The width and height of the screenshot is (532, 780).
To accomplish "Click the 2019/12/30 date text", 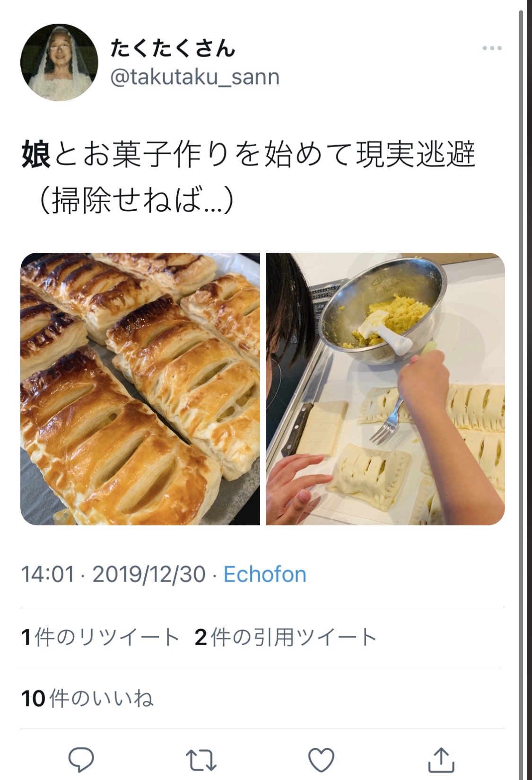I will click(149, 574).
